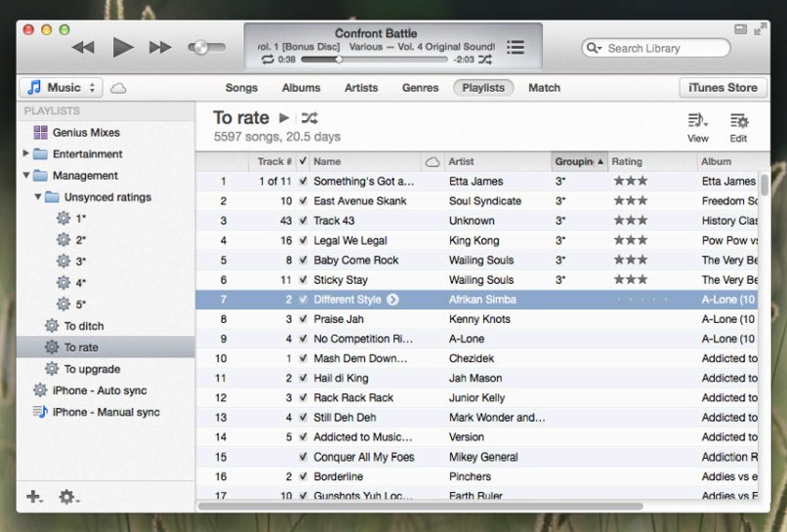Open the Match tab

pos(544,87)
